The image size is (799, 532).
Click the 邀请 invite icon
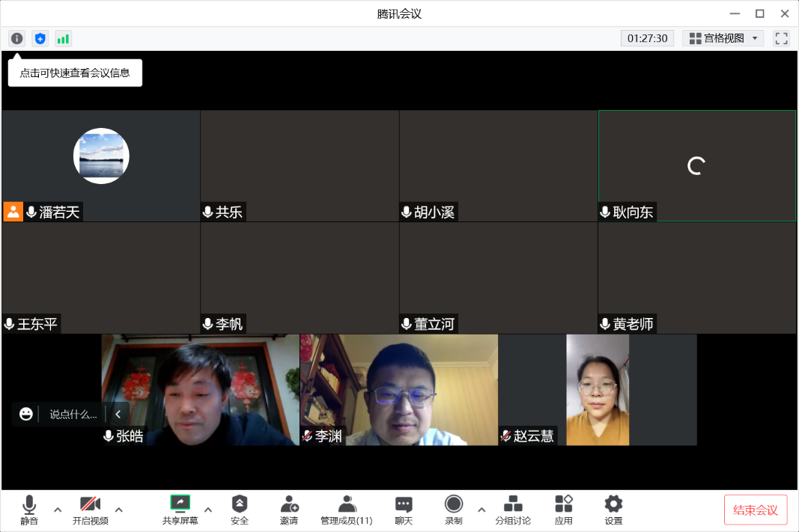coord(289,510)
